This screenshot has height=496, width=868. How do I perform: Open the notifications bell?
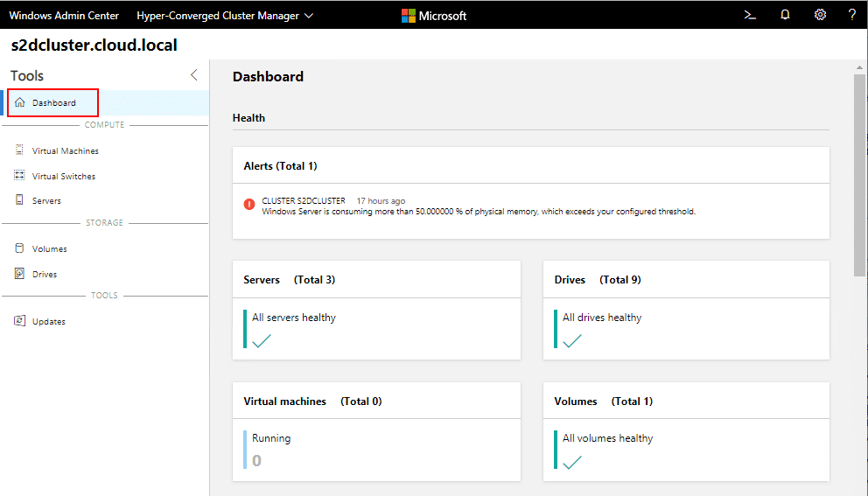(785, 15)
